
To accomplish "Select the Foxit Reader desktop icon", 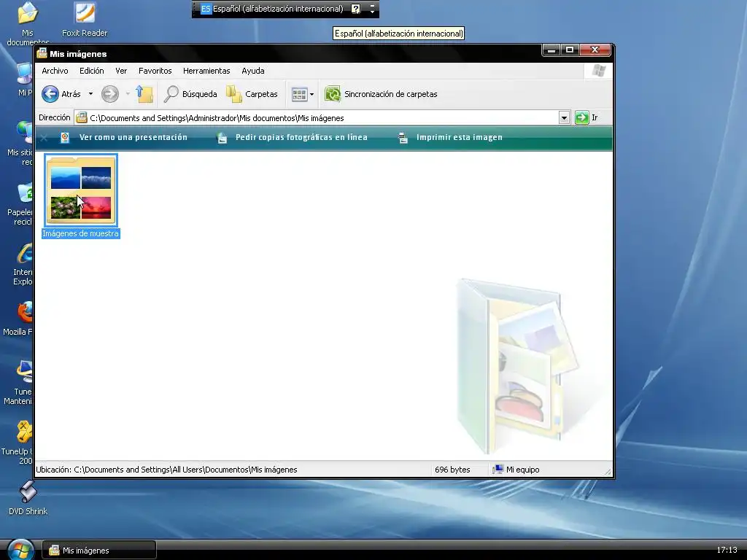I will (85, 19).
